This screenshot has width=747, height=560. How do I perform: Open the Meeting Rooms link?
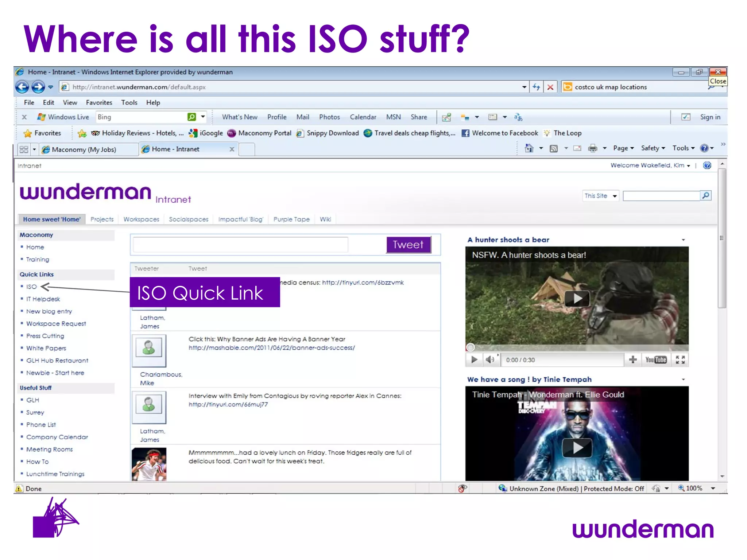click(x=49, y=450)
